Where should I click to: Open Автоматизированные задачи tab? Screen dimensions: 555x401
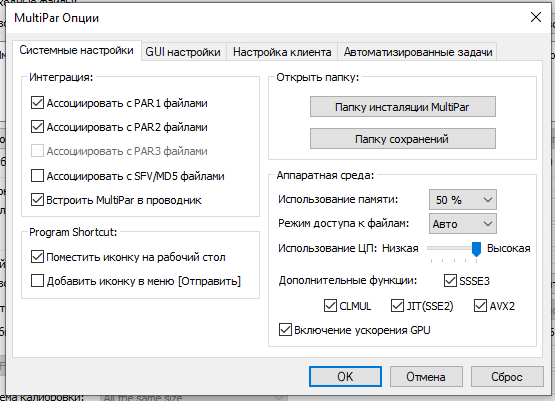click(x=418, y=52)
